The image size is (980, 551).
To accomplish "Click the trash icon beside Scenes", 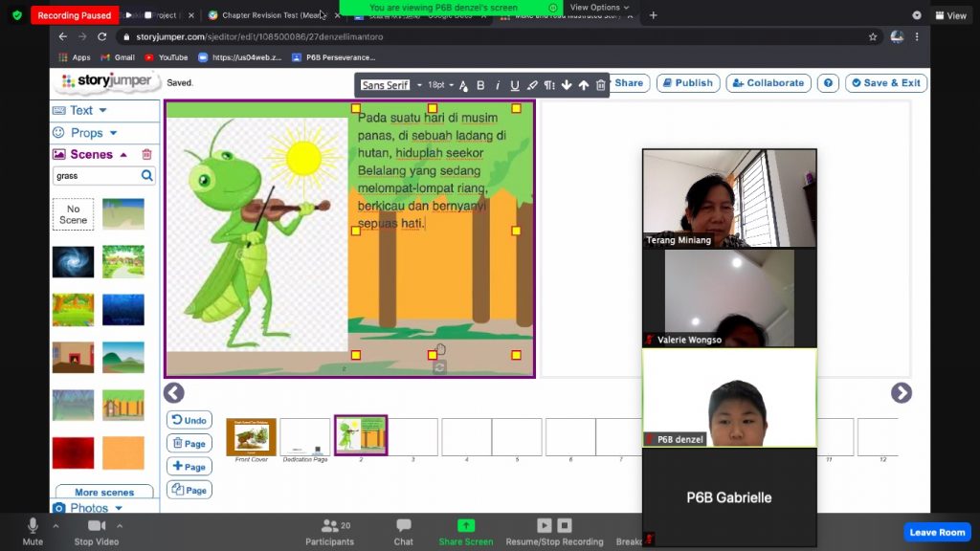I will coord(146,154).
